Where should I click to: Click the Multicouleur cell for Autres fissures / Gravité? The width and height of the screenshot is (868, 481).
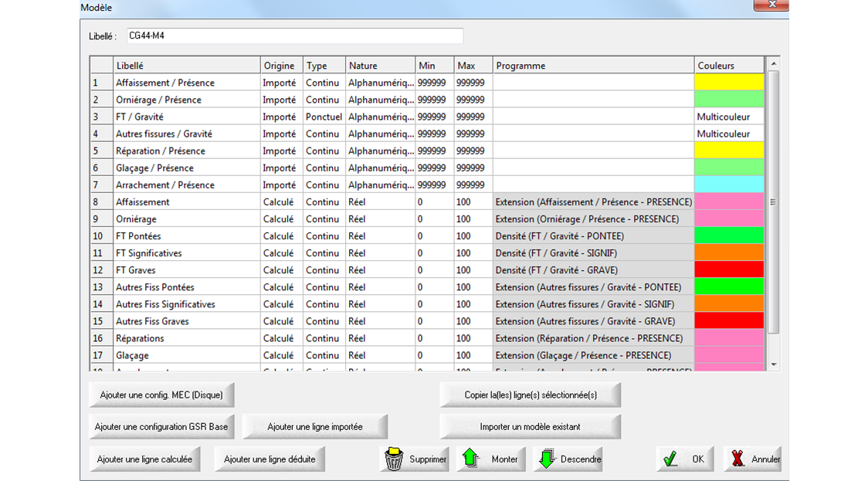(729, 134)
